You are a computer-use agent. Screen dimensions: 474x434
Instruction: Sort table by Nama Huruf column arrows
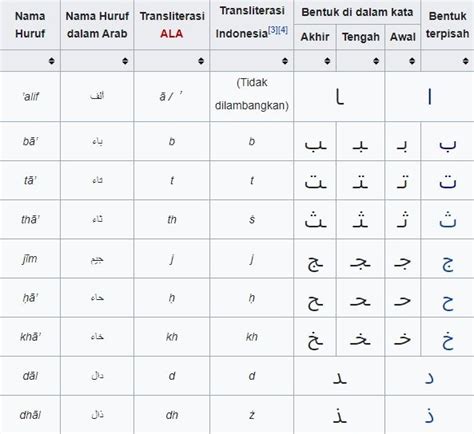tap(51, 61)
